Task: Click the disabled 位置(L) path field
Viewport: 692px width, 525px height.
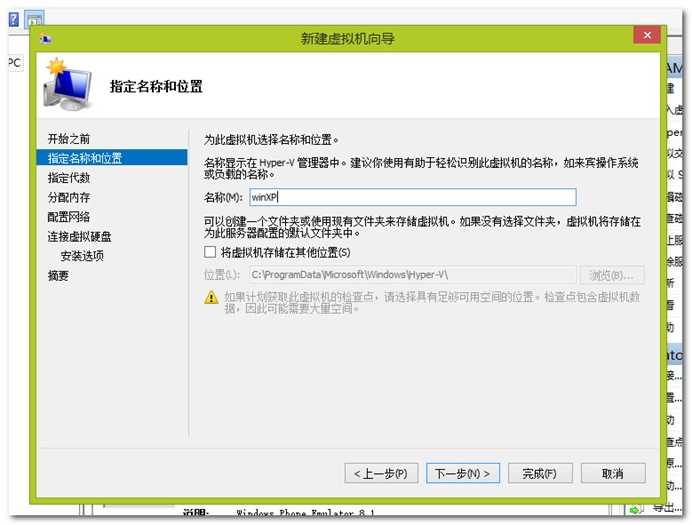Action: (413, 275)
